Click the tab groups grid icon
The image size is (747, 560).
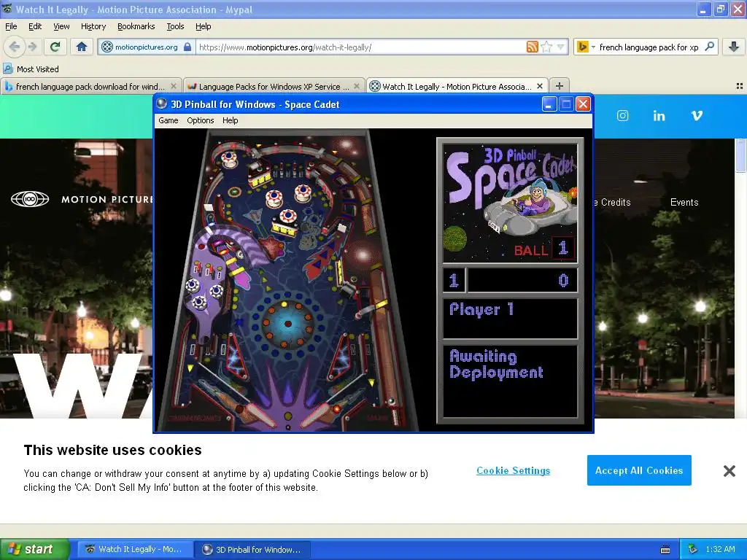point(740,86)
